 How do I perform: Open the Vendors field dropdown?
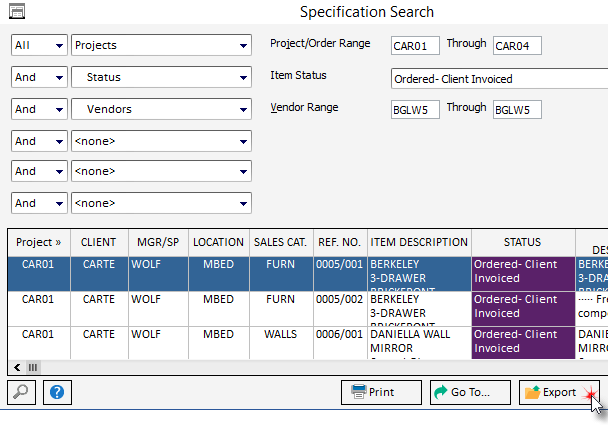tap(243, 110)
